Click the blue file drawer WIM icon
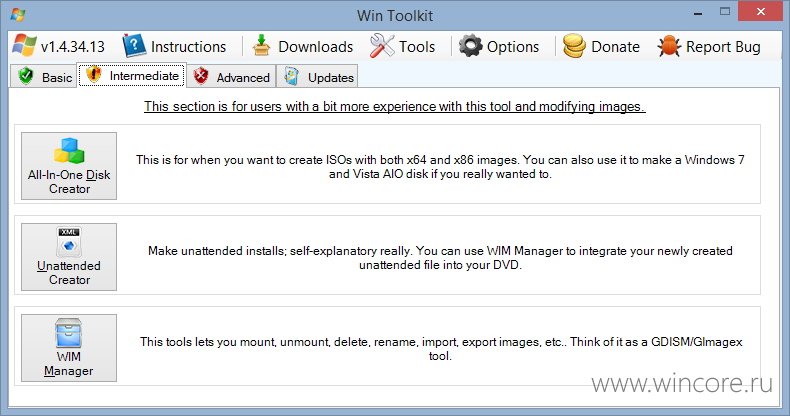 point(69,333)
